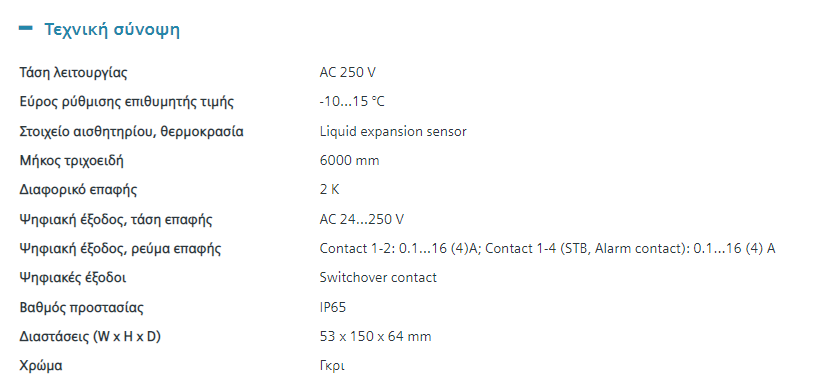The height and width of the screenshot is (390, 815).
Task: Click Ψηφιακή έξοδος, ρεύμα επαφής label
Action: pyautogui.click(x=120, y=249)
